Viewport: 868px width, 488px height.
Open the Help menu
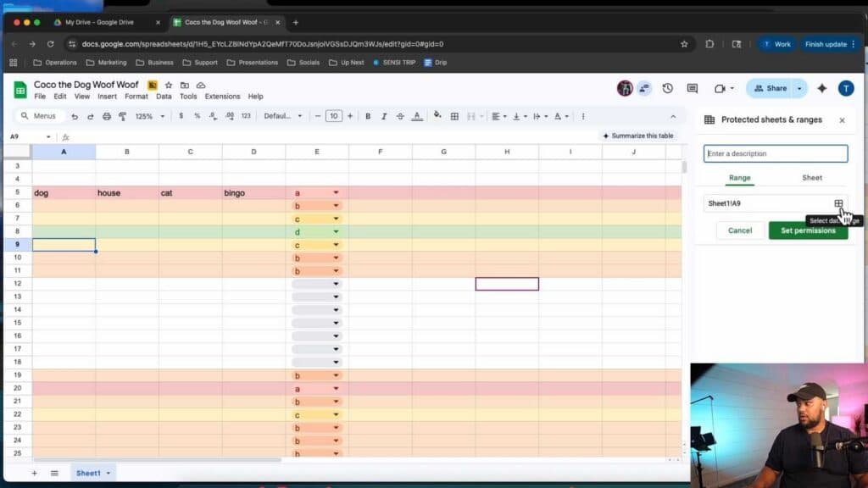255,97
